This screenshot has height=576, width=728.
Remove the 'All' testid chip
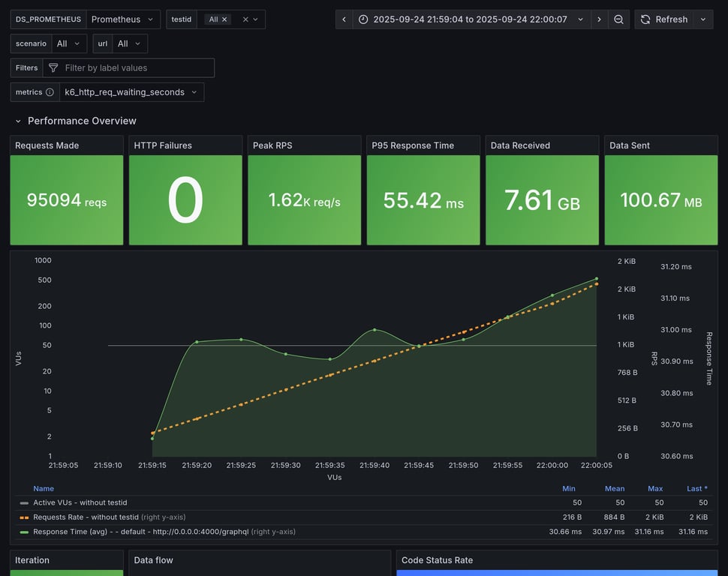tap(224, 19)
